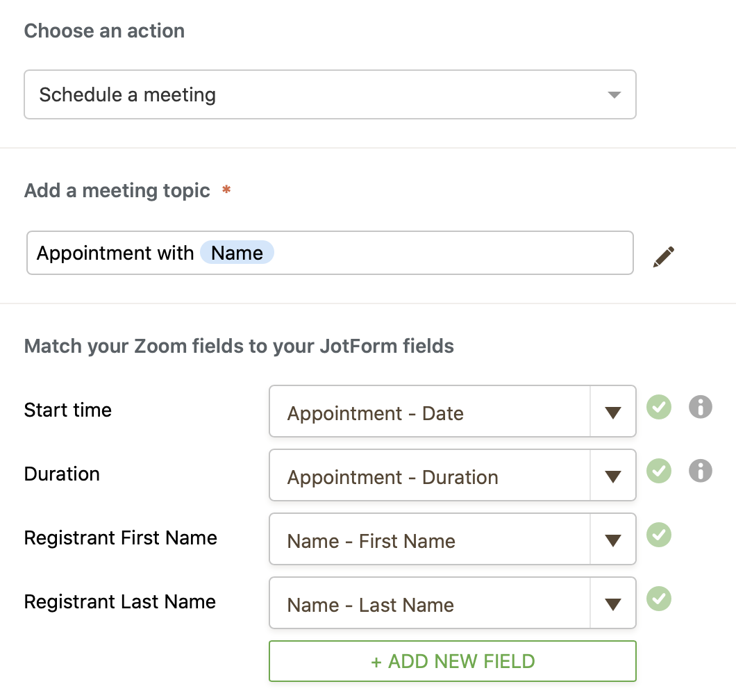Click green checkmark beside Start time field
This screenshot has width=736, height=700.
coord(659,406)
